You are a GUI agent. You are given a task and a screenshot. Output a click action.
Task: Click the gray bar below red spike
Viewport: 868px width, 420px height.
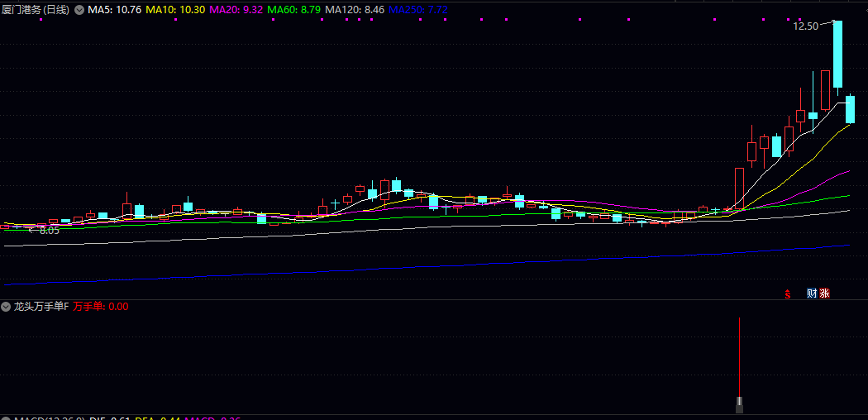(x=739, y=405)
